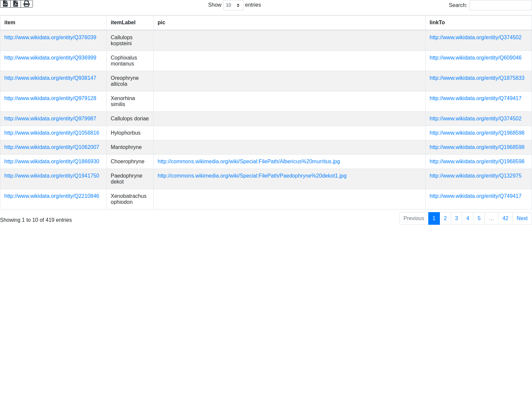
Task: Open the Q376039 item entity link
Action: 50,38
